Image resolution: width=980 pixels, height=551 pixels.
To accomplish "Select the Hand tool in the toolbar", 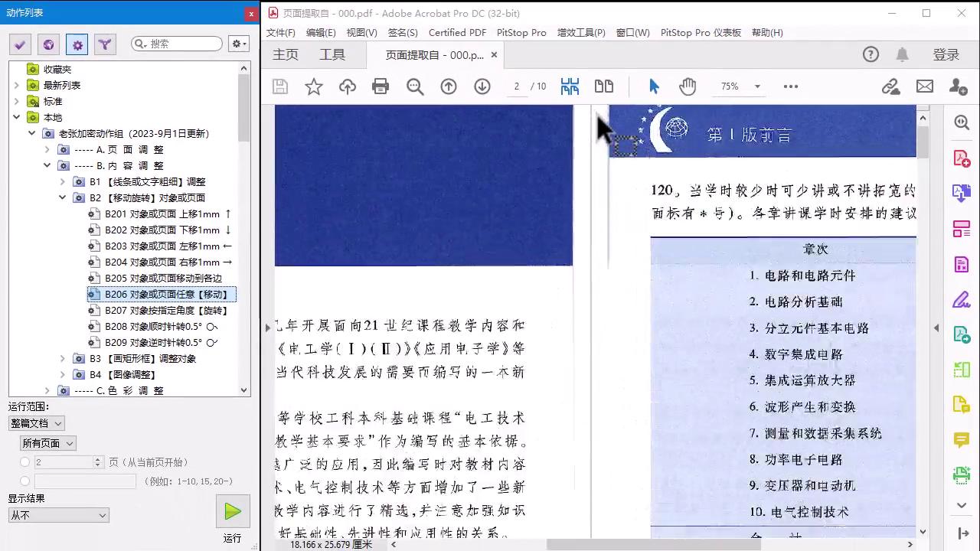I will 687,86.
